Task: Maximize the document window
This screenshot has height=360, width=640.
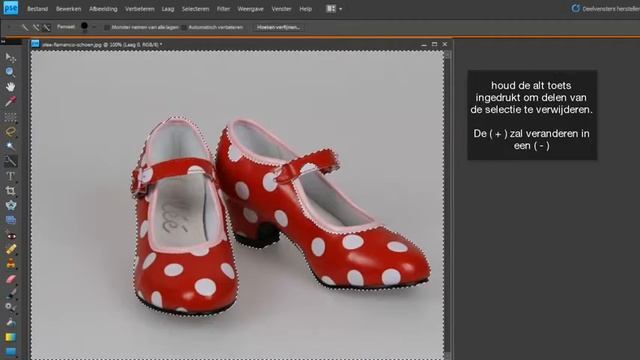Action: tap(434, 44)
